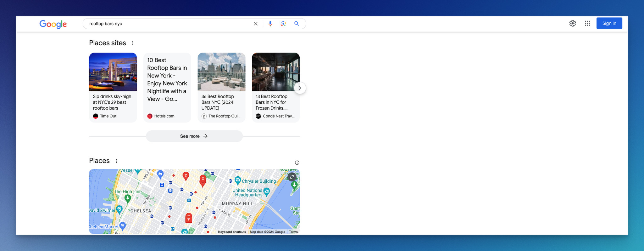Viewport: 644px width, 251px height.
Task: Open Condé Nast 13 Best Rooftop Bars thumbnail
Action: pos(276,72)
